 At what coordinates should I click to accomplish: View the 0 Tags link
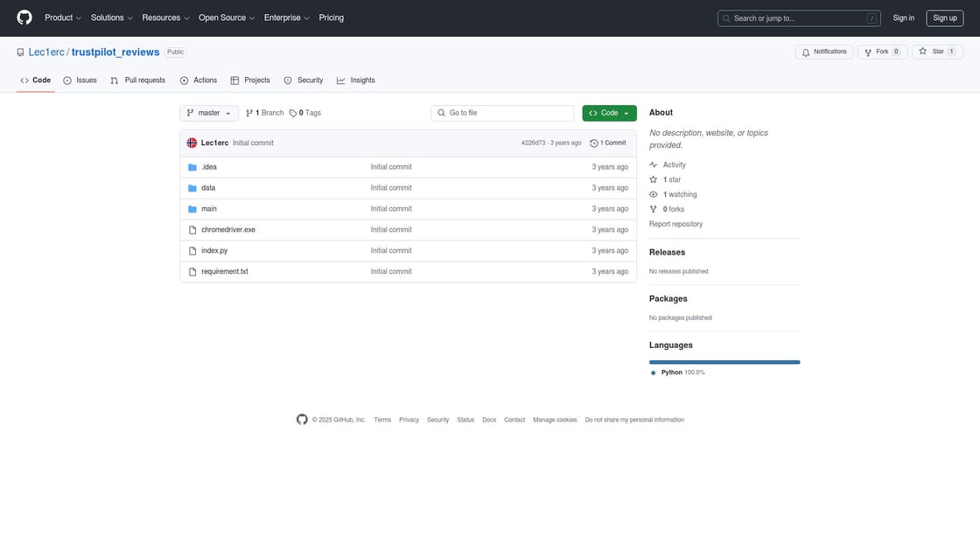pyautogui.click(x=305, y=113)
